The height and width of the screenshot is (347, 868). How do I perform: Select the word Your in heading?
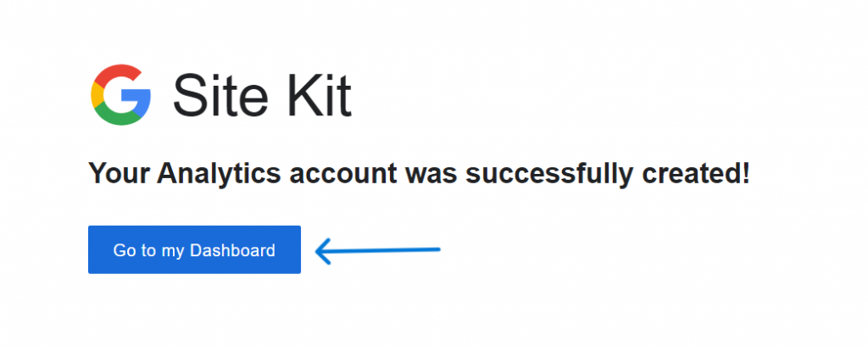119,173
